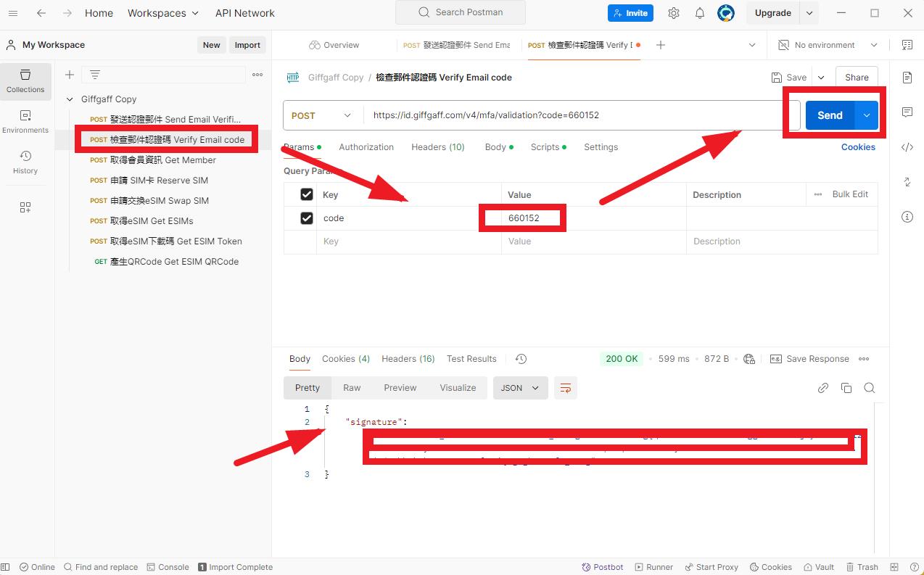Open response history clock icon
The height and width of the screenshot is (575, 924).
pyautogui.click(x=521, y=359)
